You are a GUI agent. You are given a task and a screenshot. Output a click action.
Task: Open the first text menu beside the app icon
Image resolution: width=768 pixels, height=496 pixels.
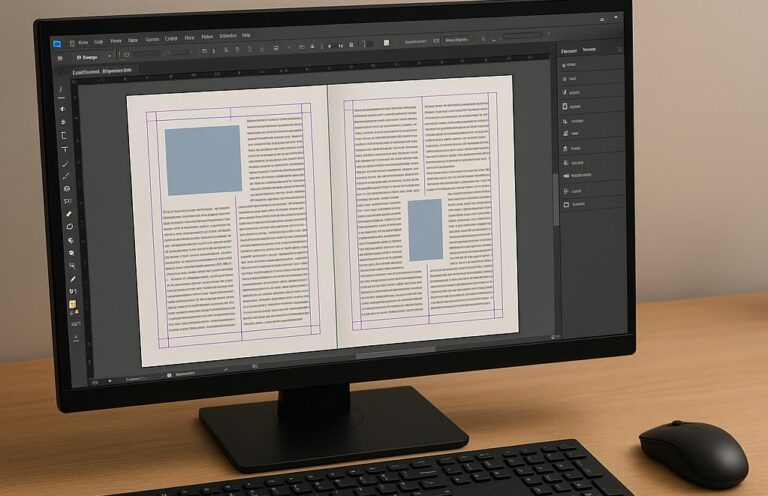[x=84, y=42]
